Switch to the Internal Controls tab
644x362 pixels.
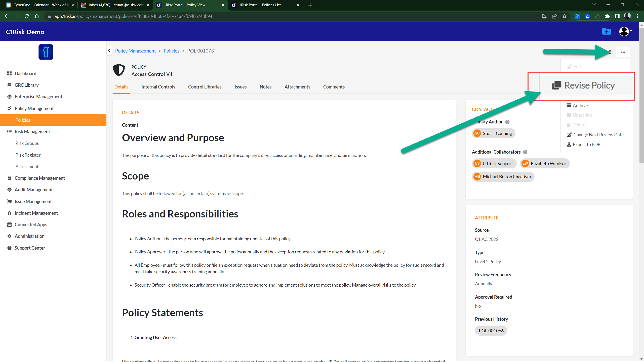pyautogui.click(x=158, y=87)
